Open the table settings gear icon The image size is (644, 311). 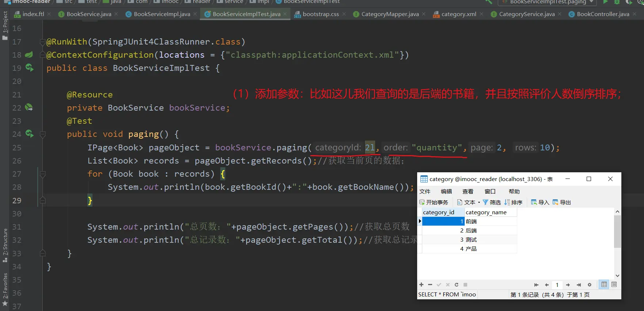pyautogui.click(x=589, y=285)
